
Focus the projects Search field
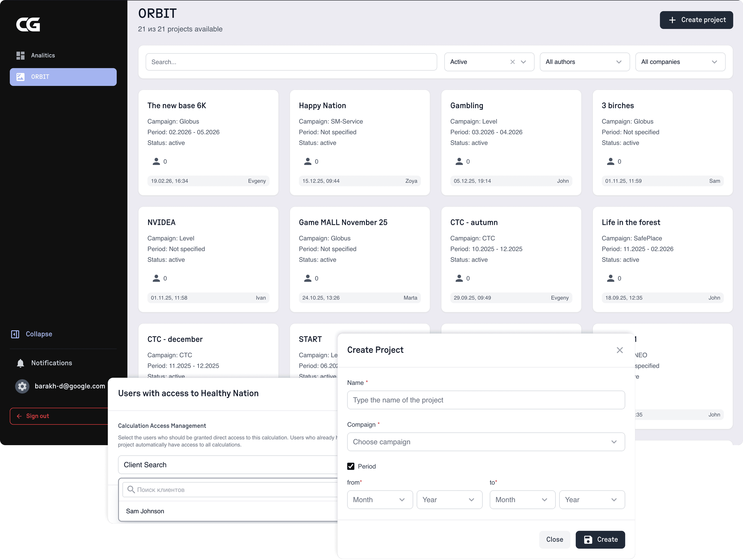coord(291,62)
